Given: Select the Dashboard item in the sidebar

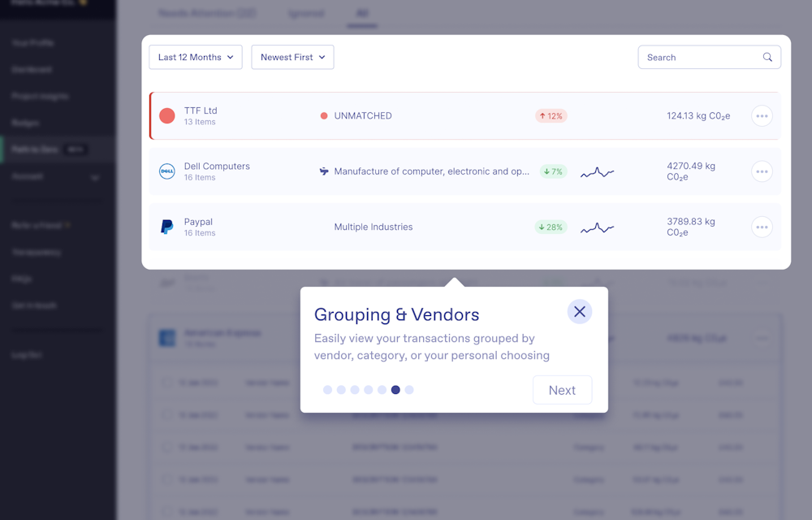Looking at the screenshot, I should pos(32,70).
